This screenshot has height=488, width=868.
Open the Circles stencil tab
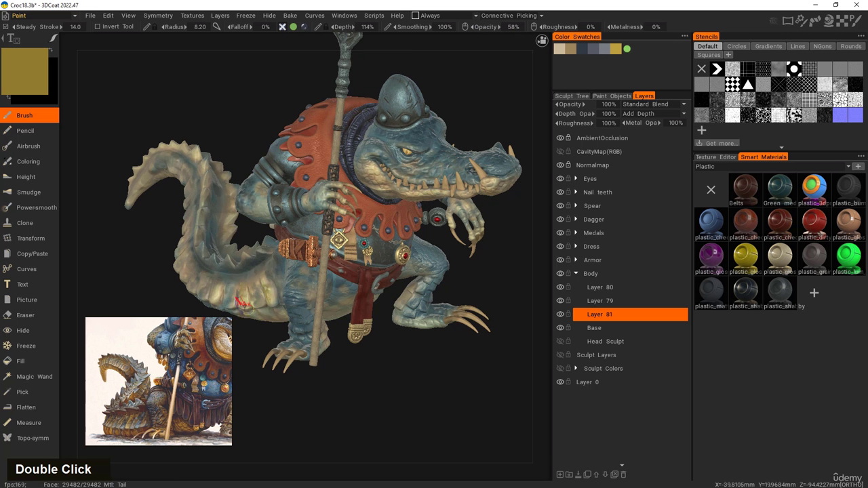click(x=736, y=46)
